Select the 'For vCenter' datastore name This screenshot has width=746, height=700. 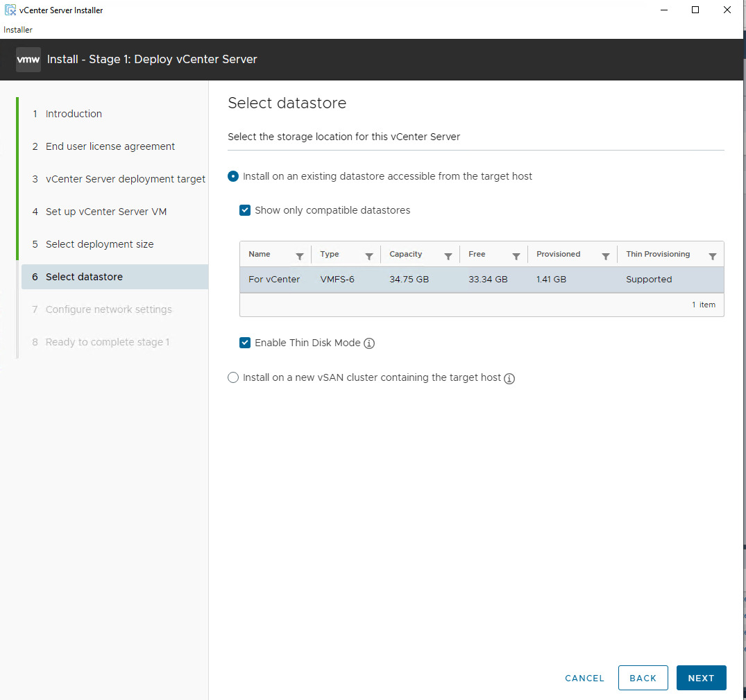pyautogui.click(x=274, y=279)
